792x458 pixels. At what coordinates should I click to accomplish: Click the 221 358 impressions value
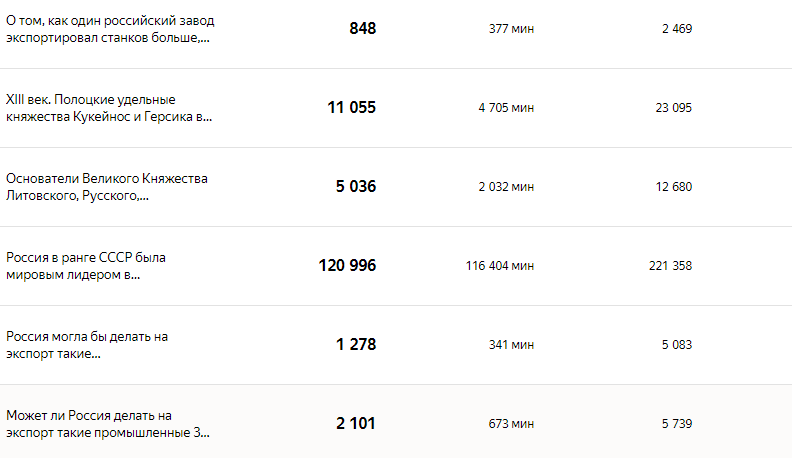[x=670, y=266]
